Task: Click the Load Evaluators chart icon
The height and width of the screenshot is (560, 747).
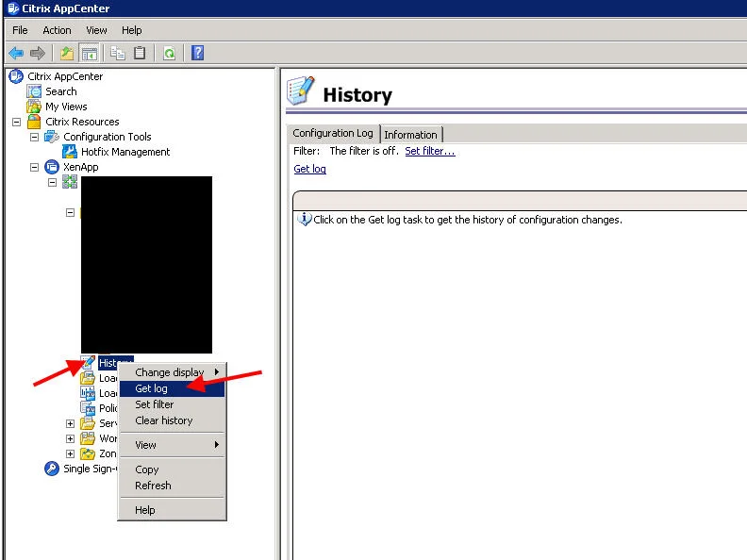Action: (x=88, y=393)
